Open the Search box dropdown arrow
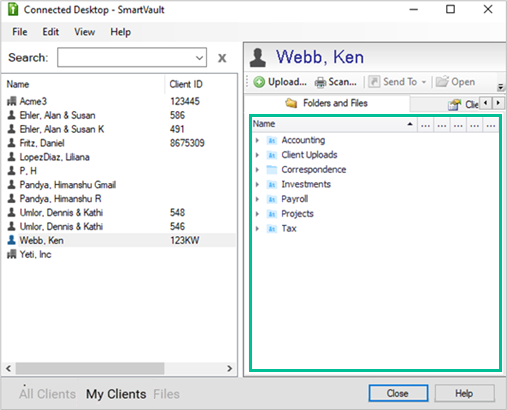 pyautogui.click(x=199, y=58)
